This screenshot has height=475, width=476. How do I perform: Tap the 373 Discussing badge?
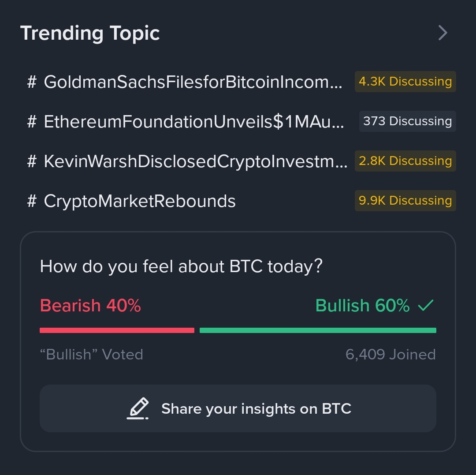[x=407, y=121]
